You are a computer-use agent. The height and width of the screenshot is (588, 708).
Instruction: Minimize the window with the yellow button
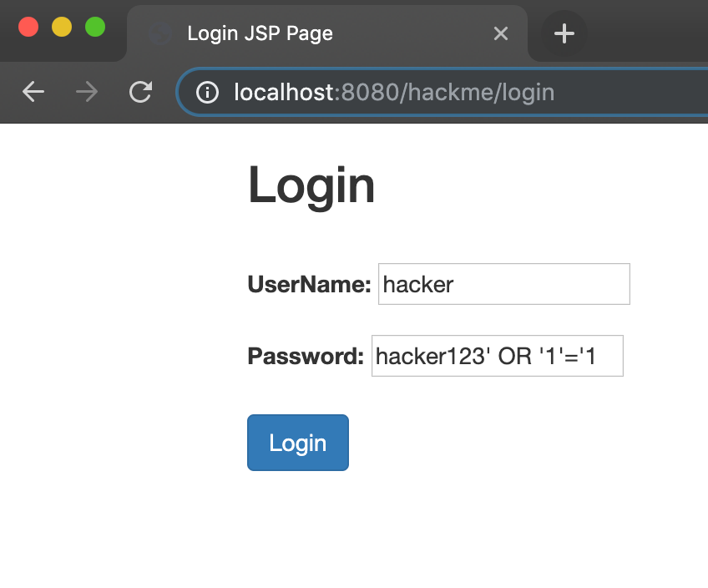coord(62,27)
